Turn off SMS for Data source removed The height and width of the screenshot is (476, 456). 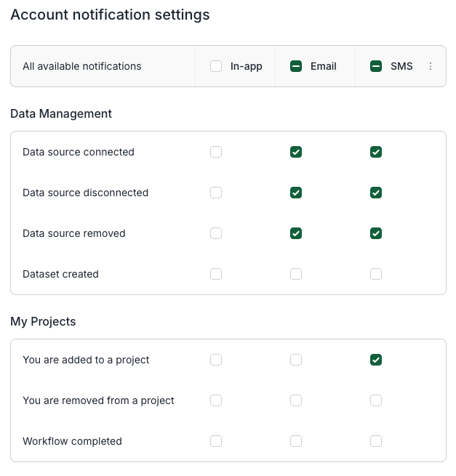click(376, 233)
